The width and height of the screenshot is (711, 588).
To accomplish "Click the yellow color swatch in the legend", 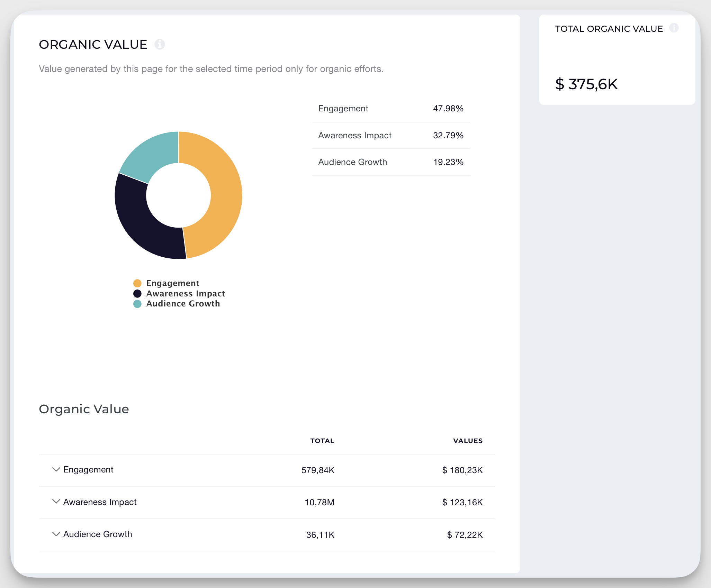I will 138,283.
